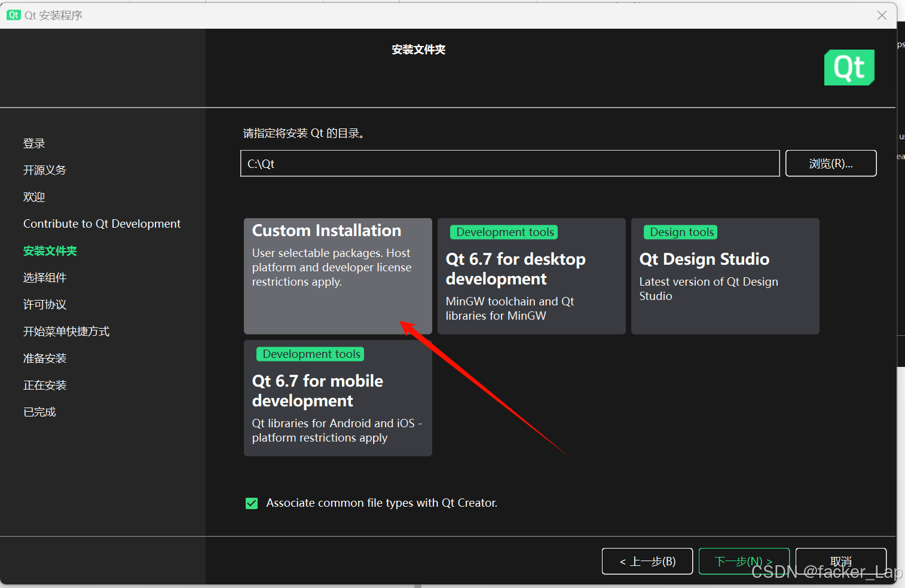
Task: Toggle Associate common file types checkbox
Action: tap(252, 503)
